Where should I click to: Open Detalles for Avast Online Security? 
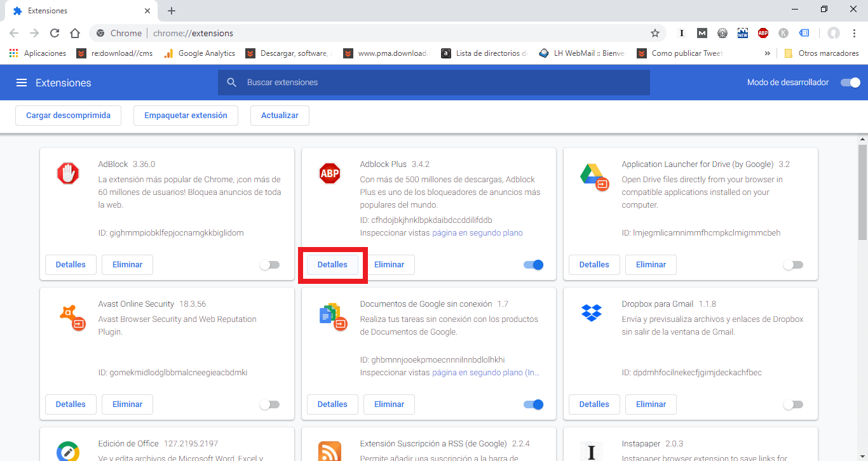point(71,404)
